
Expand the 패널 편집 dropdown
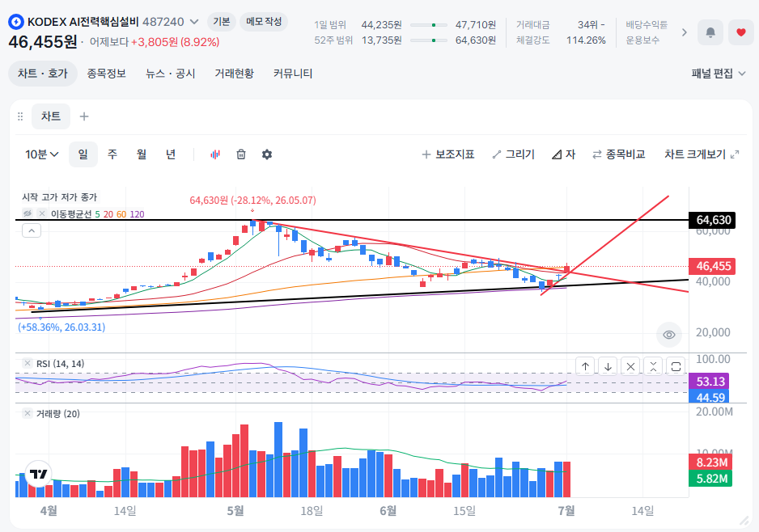[719, 74]
